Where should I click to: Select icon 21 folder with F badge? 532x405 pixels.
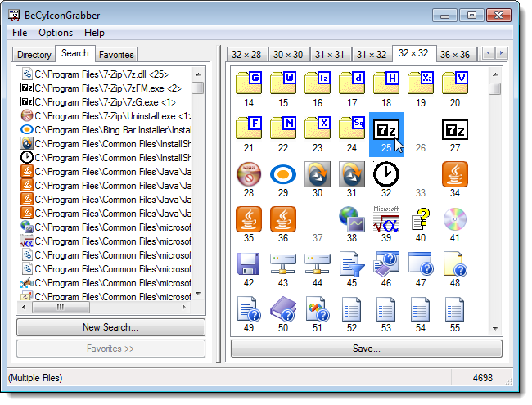pos(249,128)
